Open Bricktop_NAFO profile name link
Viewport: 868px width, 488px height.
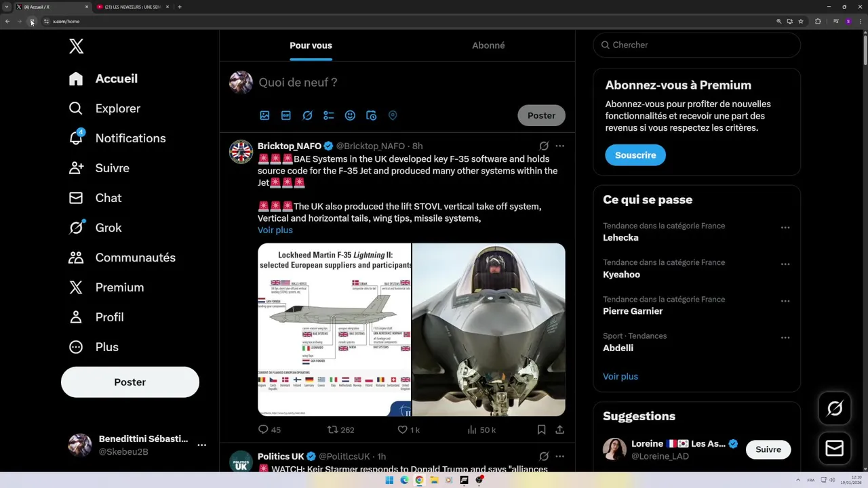pos(290,146)
